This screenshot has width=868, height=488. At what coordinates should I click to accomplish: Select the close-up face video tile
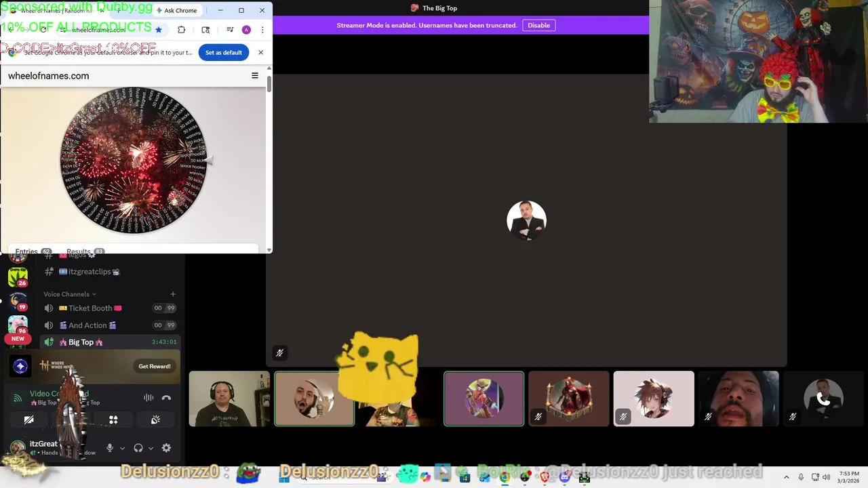coord(738,399)
